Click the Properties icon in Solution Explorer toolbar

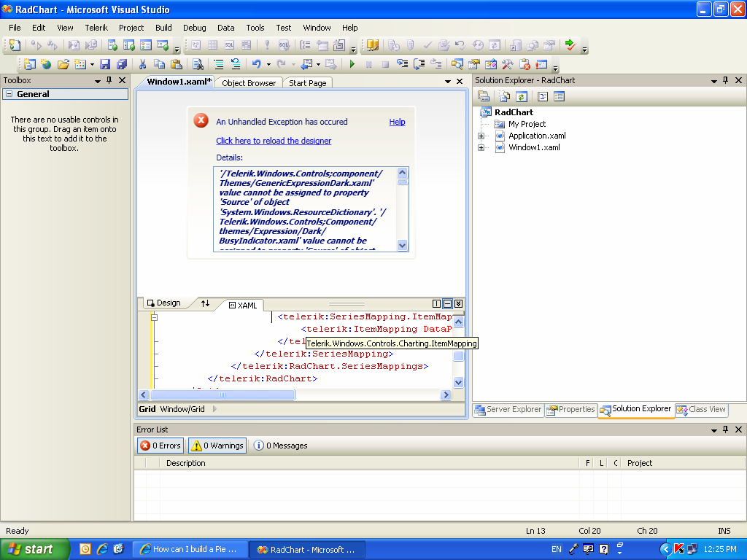click(x=484, y=97)
